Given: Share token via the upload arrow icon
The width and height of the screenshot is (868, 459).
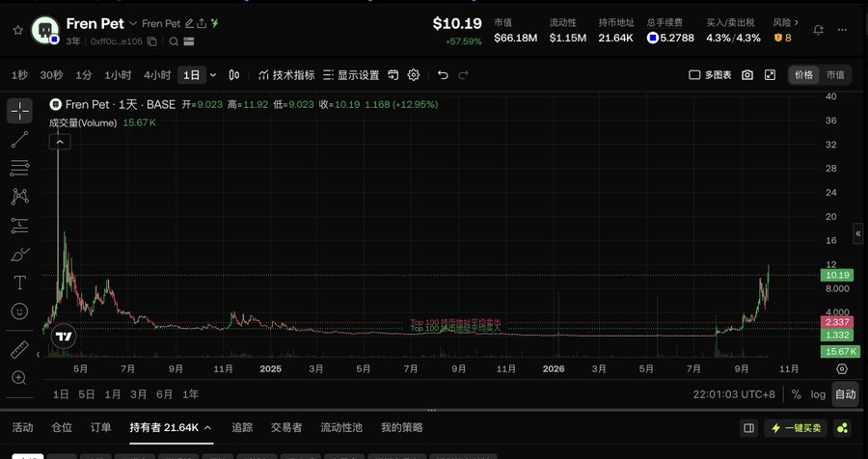Looking at the screenshot, I should (203, 23).
